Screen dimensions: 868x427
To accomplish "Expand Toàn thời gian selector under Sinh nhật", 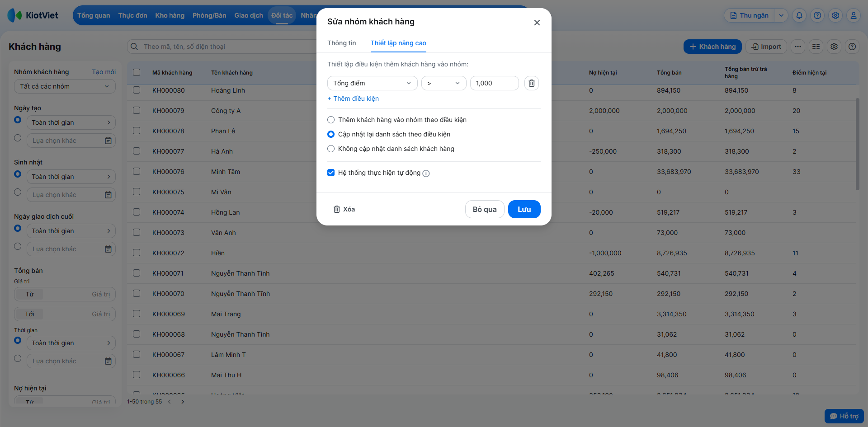I will click(71, 177).
